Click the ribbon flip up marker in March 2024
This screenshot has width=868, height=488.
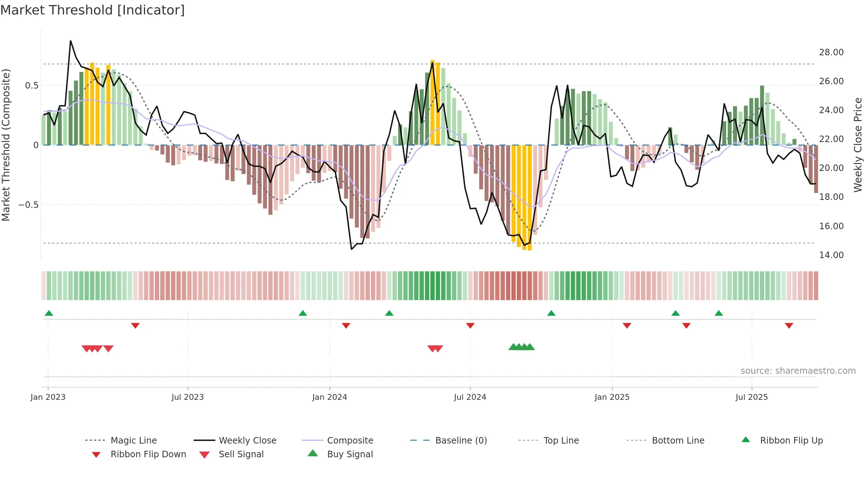tap(389, 313)
